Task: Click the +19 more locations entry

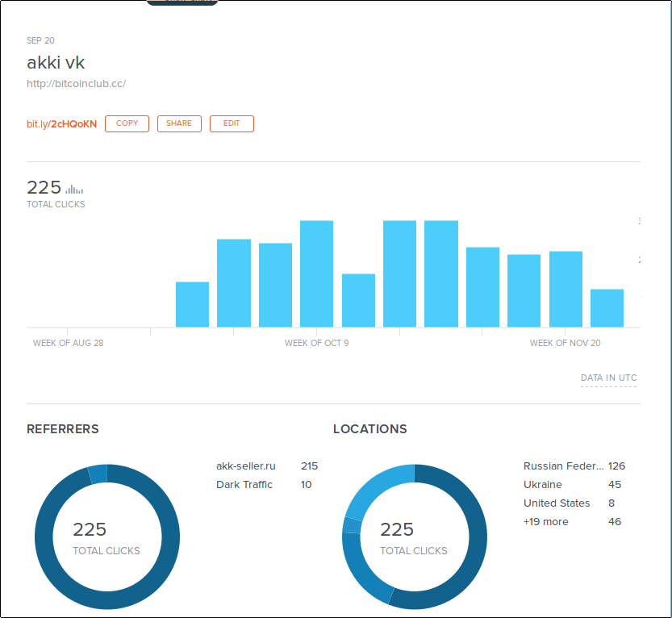Action: point(572,521)
